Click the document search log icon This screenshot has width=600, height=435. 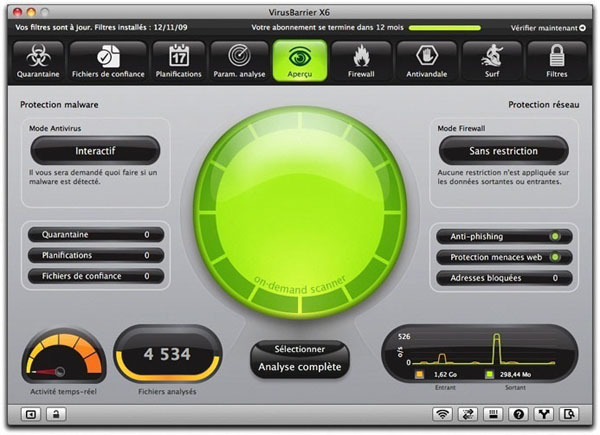coord(569,414)
